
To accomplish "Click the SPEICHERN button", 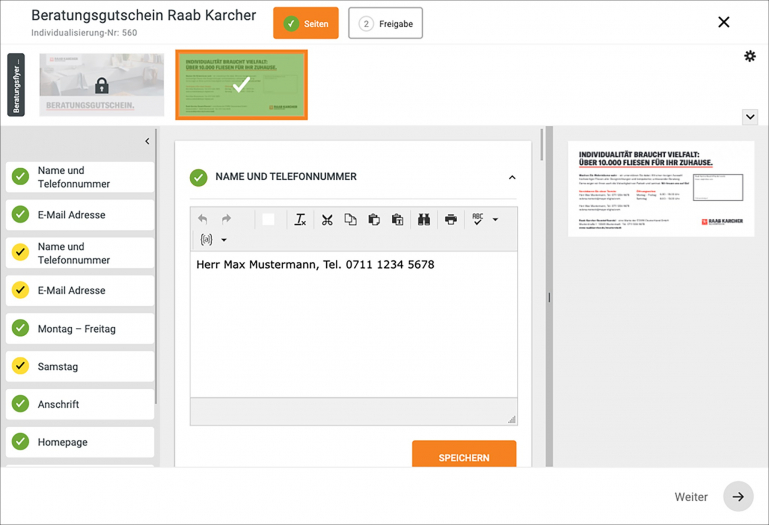I will point(464,454).
